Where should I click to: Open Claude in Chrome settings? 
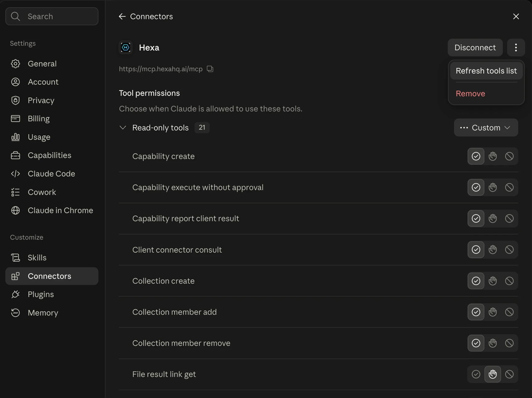click(52, 210)
